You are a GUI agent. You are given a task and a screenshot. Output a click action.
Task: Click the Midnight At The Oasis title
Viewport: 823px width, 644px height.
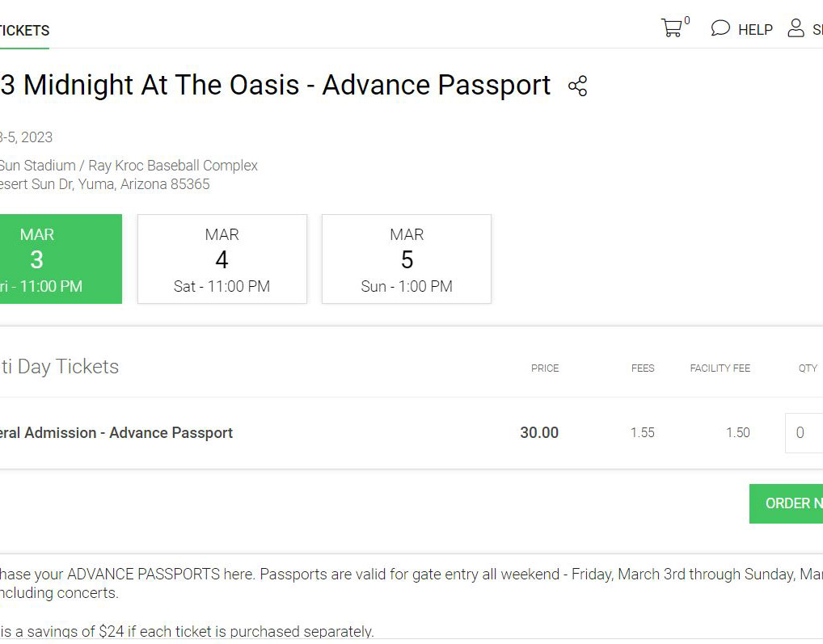275,85
